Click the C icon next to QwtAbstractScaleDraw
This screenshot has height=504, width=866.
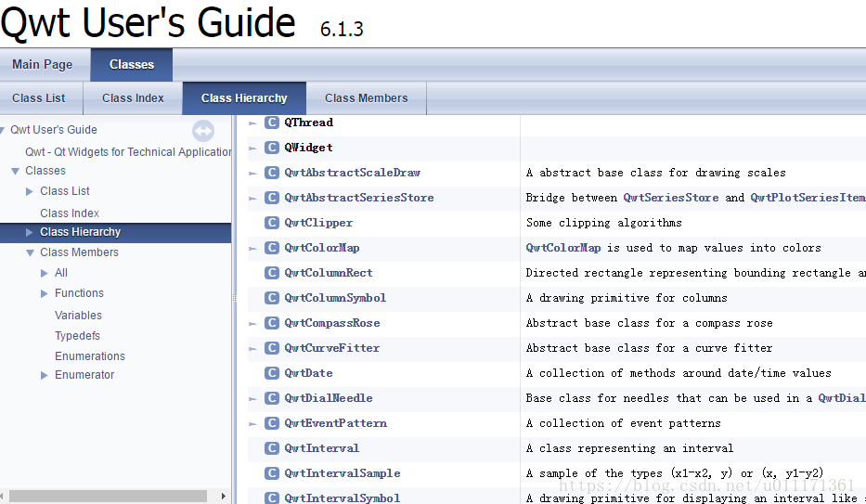(272, 173)
